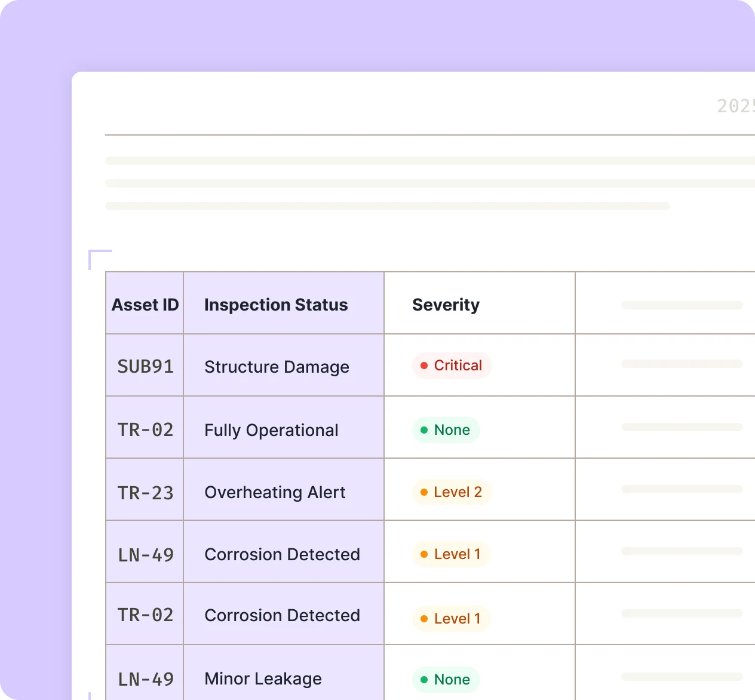Click the Structure Damage status cell
Image resolution: width=755 pixels, height=700 pixels.
coord(277,367)
